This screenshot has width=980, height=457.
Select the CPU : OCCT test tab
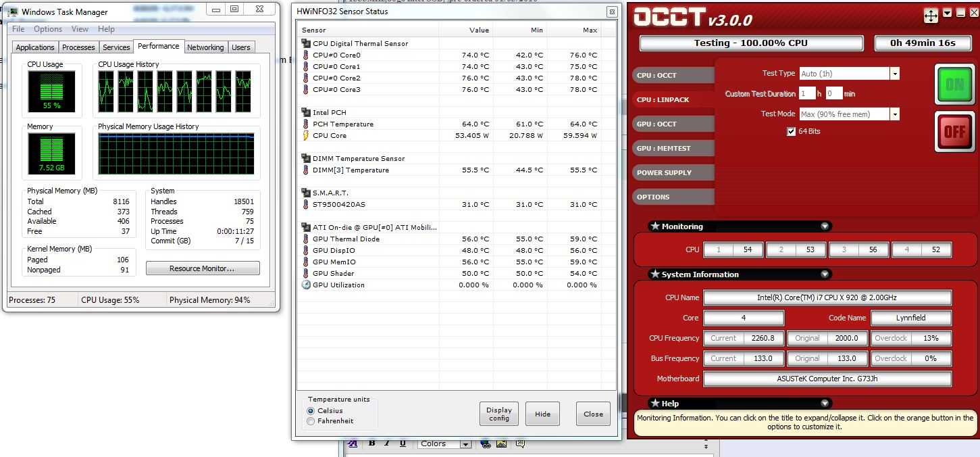[673, 75]
